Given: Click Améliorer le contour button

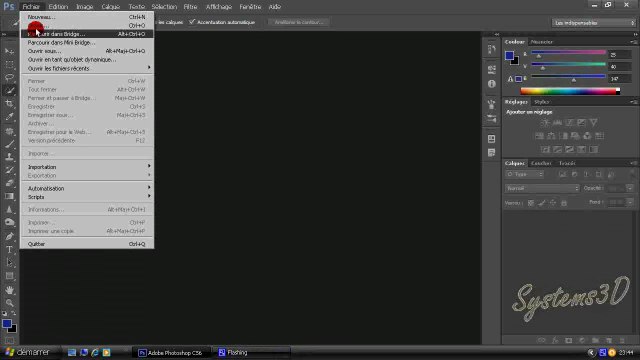Looking at the screenshot, I should pos(299,22).
